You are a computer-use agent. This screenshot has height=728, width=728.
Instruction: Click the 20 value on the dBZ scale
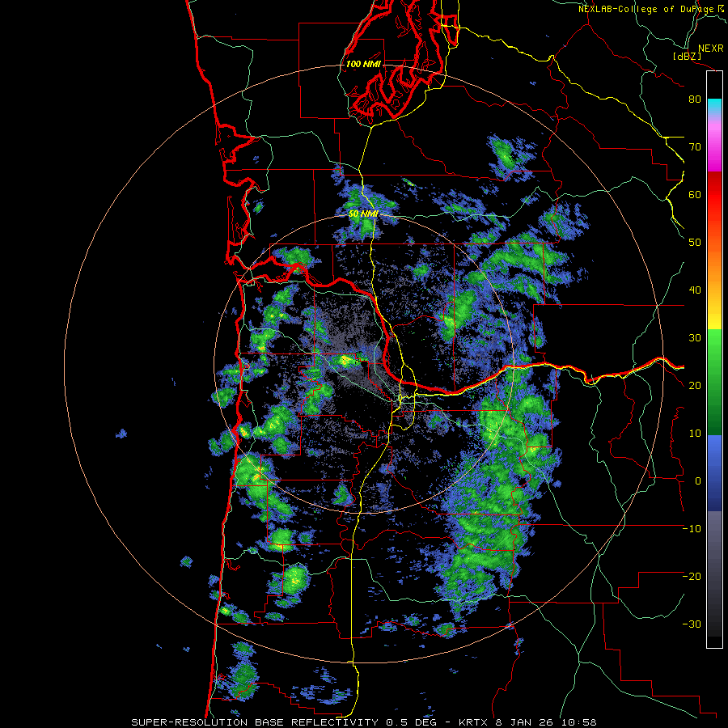(695, 386)
